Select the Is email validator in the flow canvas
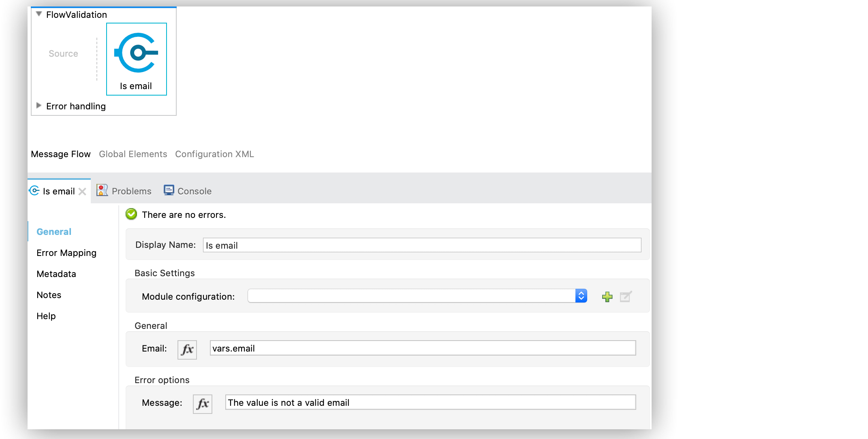 136,59
